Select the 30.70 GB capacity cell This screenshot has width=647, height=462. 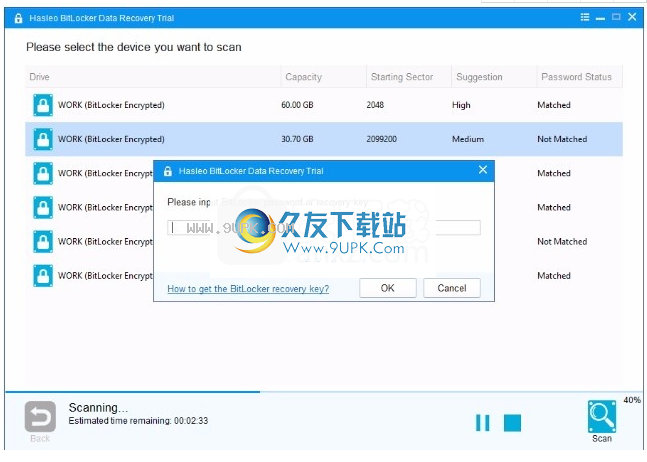click(297, 139)
